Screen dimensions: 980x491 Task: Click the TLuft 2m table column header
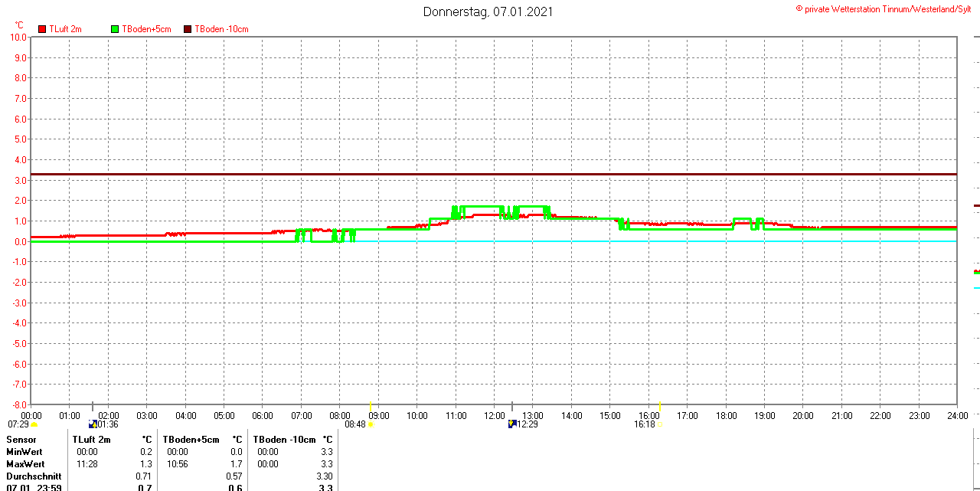[92, 440]
